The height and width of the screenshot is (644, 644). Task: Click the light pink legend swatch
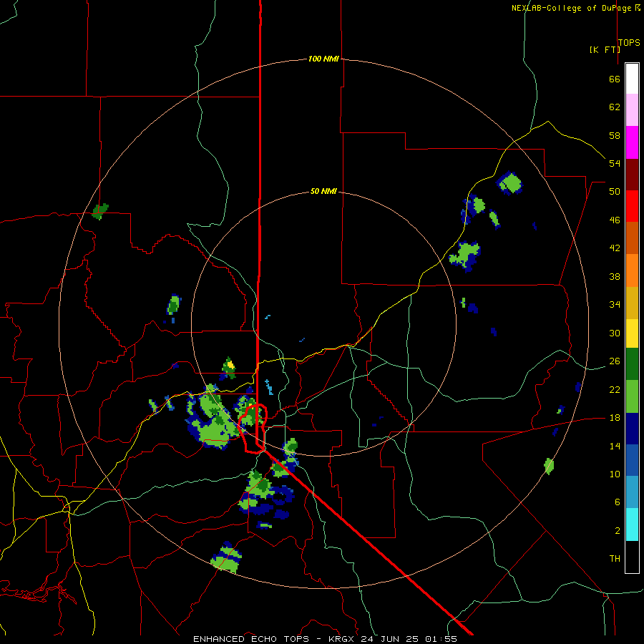click(x=632, y=110)
